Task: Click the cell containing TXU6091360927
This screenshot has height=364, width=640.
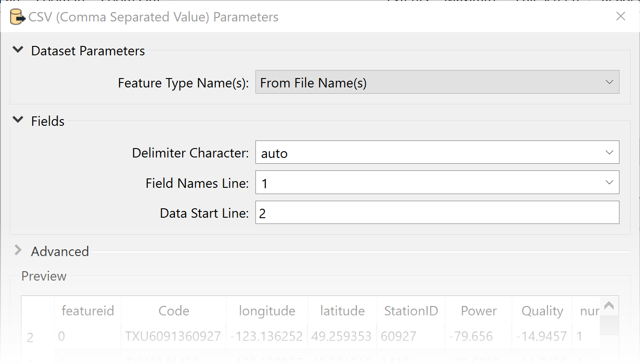Action: pos(173,337)
